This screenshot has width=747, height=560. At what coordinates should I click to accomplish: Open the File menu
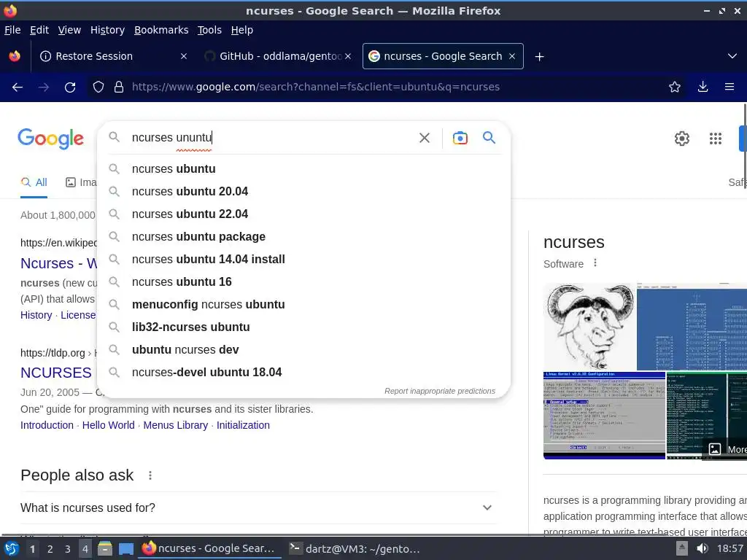[x=12, y=30]
